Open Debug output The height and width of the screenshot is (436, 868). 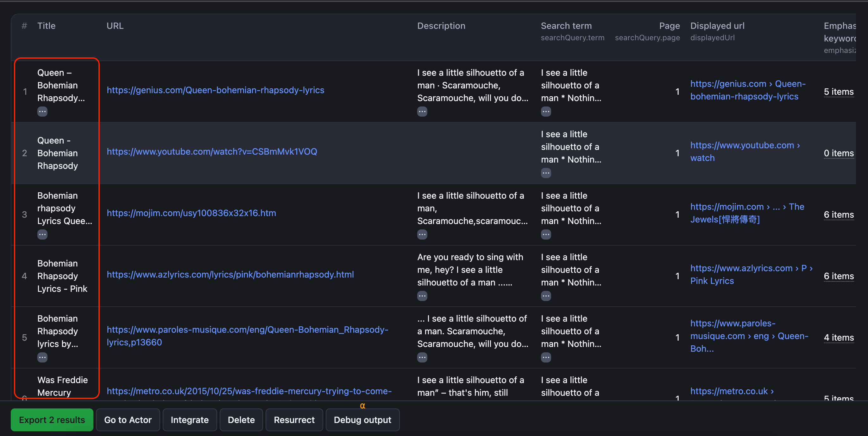362,420
